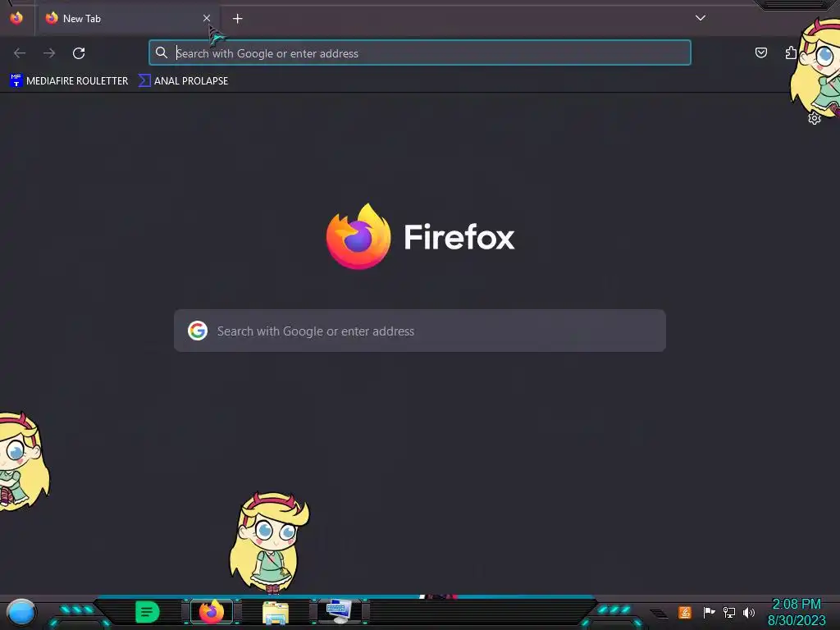
Task: Open the green notes app in taskbar
Action: (148, 612)
